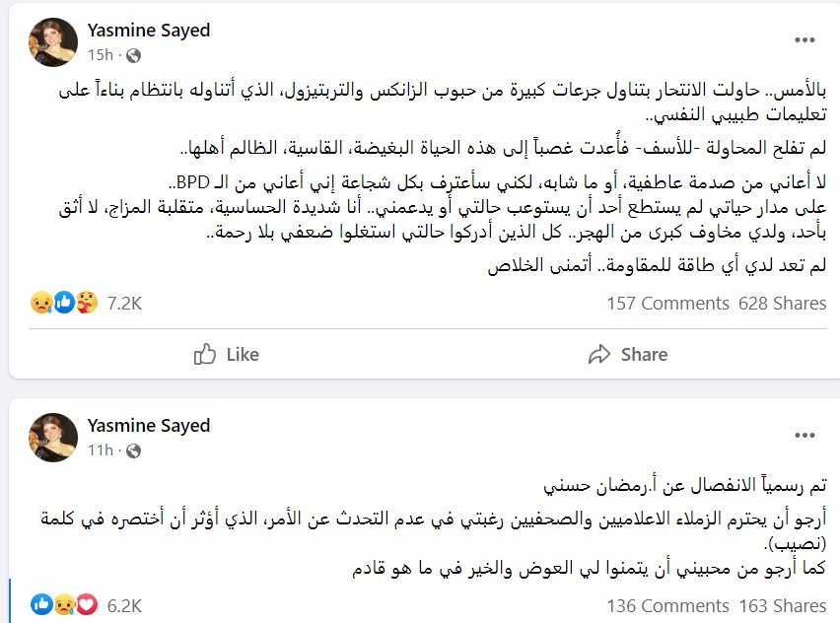View the 628 Shares list
Image resolution: width=840 pixels, height=623 pixels.
[783, 304]
